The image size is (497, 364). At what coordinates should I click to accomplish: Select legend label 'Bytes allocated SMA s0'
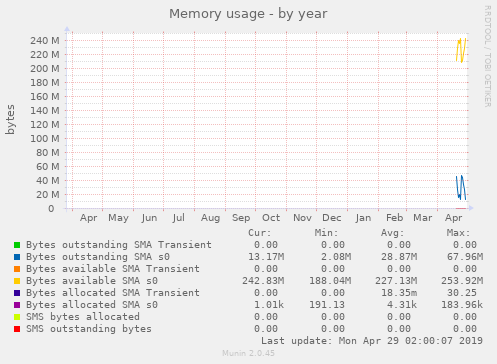tap(92, 305)
